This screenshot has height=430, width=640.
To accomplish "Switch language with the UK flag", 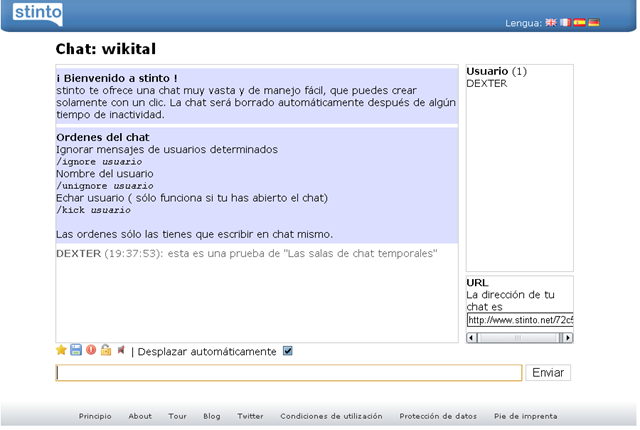I will pos(551,22).
